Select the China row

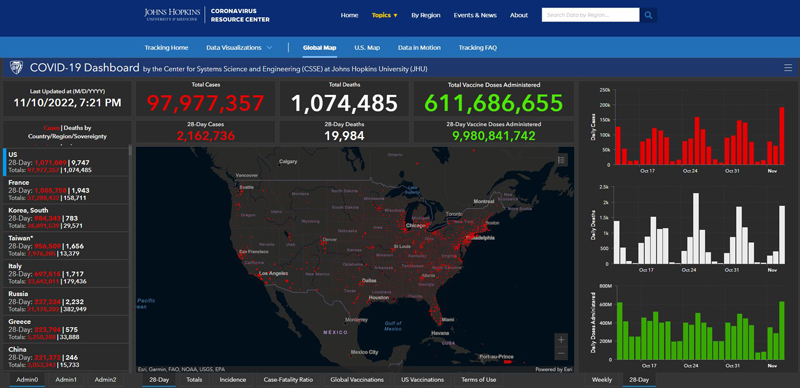point(66,357)
